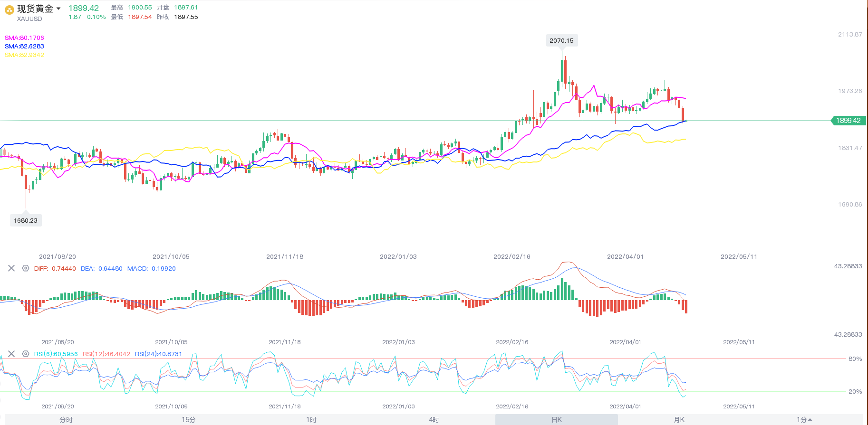The width and height of the screenshot is (868, 425).
Task: Switch to 月K monthly candlestick tab
Action: (679, 420)
